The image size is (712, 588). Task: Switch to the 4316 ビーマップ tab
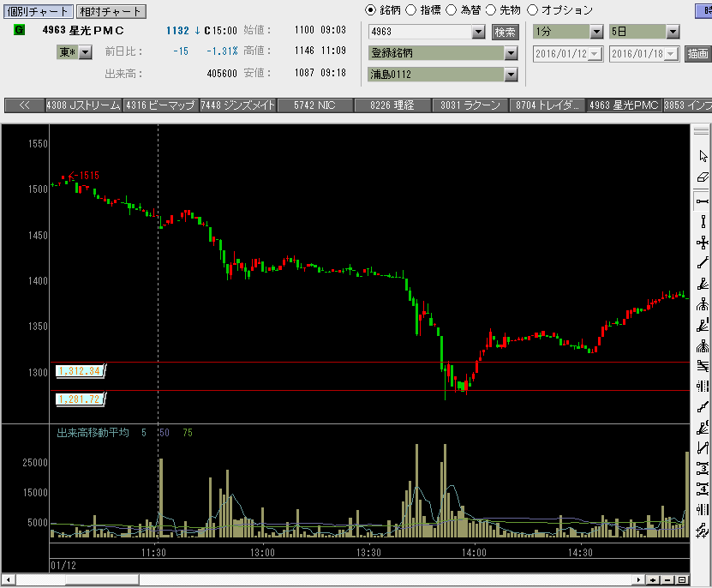161,105
